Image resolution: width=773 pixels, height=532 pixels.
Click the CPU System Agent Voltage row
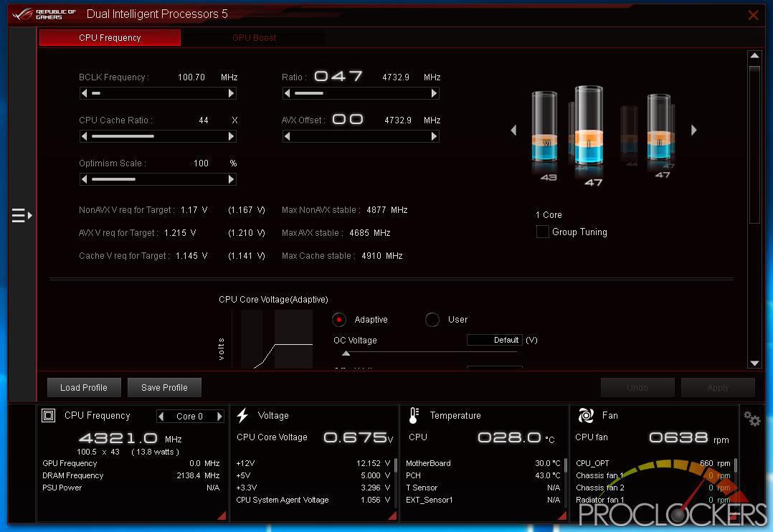[313, 500]
